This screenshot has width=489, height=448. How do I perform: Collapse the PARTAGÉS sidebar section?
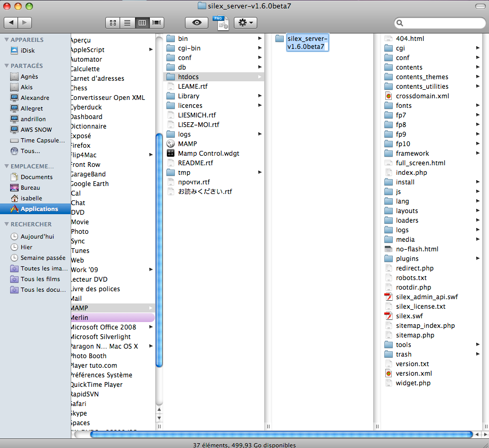(6, 66)
